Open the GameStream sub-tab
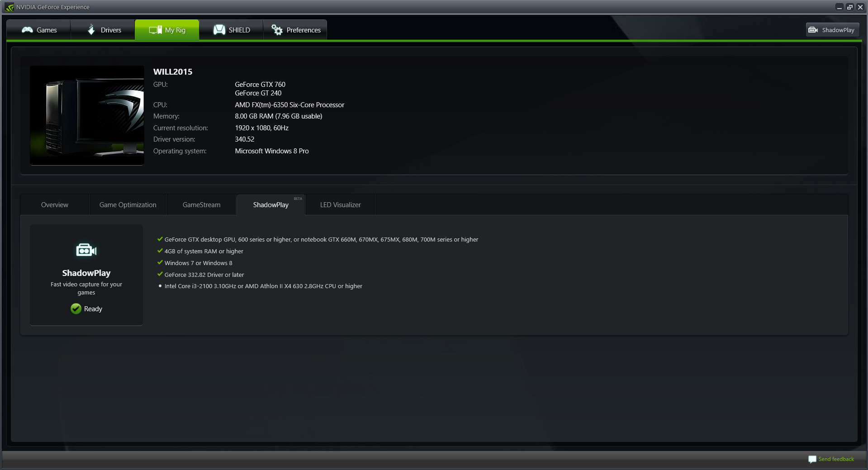This screenshot has width=868, height=470. click(202, 205)
